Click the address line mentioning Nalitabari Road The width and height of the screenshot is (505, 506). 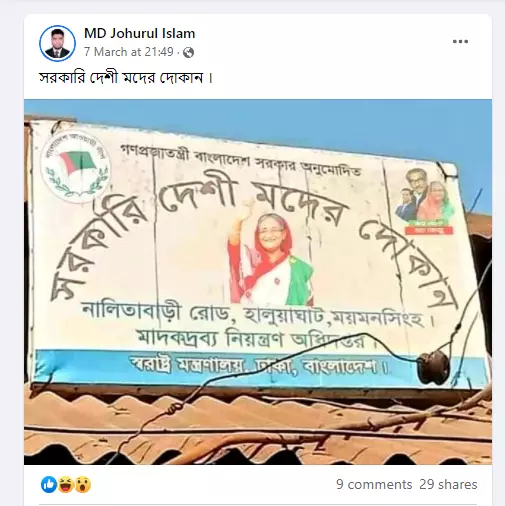(x=258, y=317)
